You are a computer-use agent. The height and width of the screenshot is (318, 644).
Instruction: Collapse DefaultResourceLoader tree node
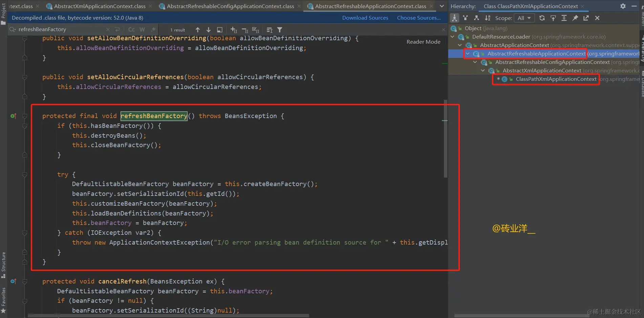tap(453, 37)
